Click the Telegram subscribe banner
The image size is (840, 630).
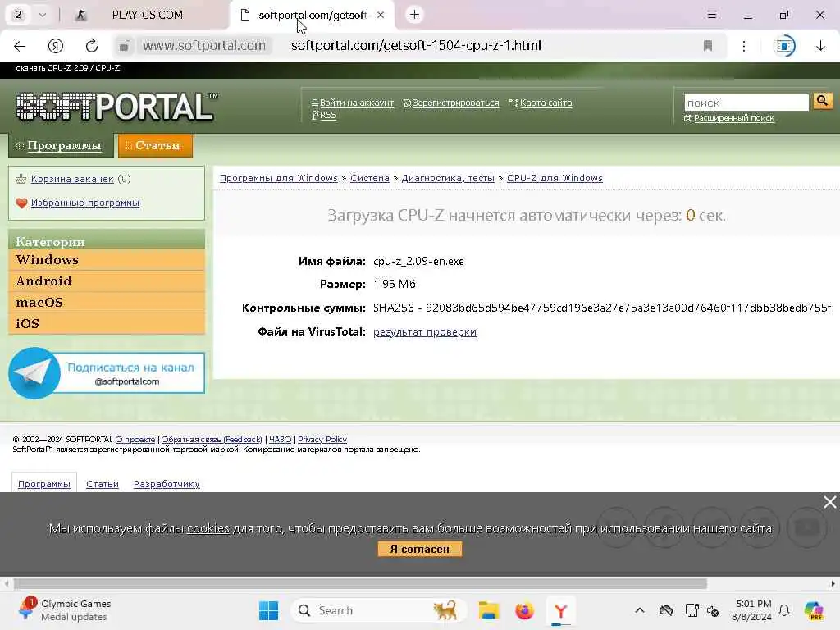coord(107,373)
